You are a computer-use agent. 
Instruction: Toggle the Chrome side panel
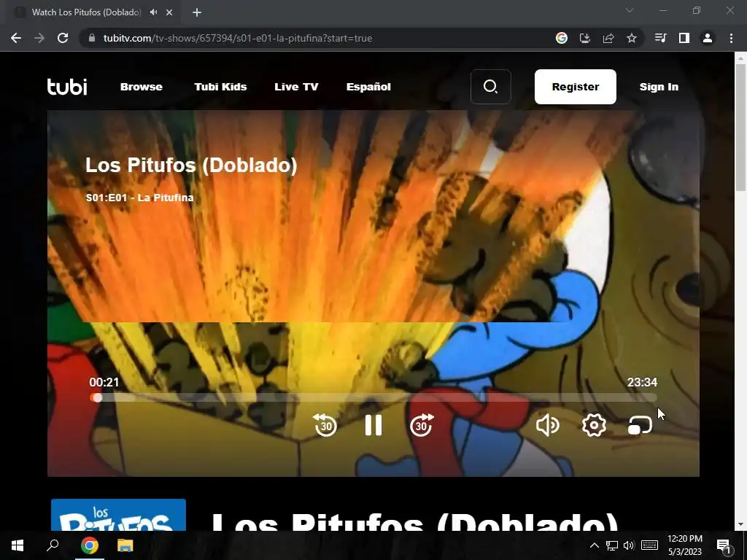(x=684, y=38)
